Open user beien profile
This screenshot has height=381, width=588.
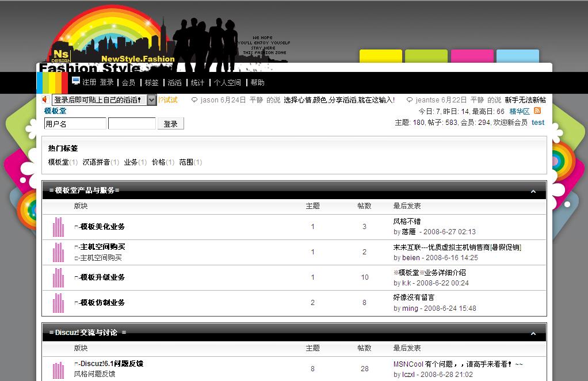[x=411, y=258]
